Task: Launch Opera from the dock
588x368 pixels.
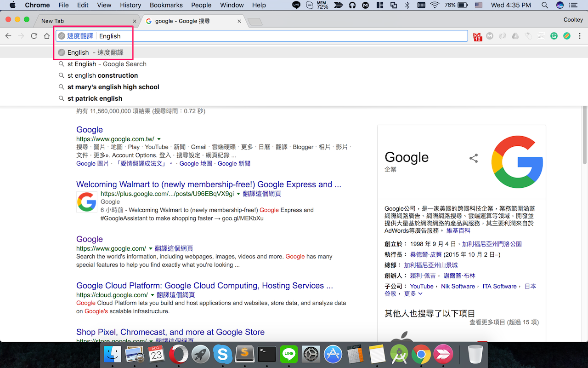Action: pos(179,354)
